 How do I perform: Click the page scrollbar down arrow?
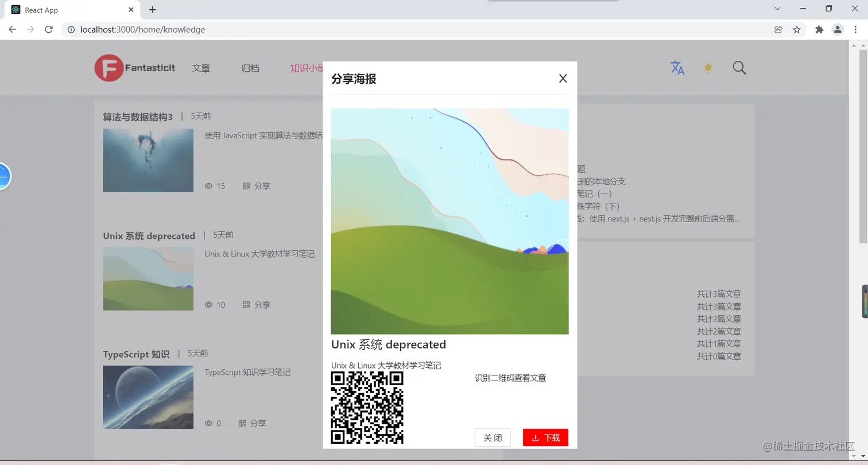click(863, 456)
